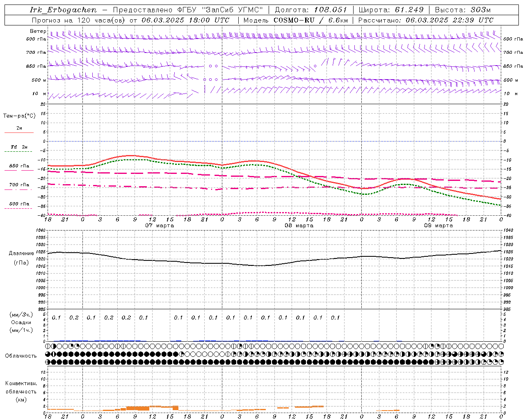
Task: Click the "Тем-ра(°C)" temperature panel label
Action: click(x=19, y=116)
